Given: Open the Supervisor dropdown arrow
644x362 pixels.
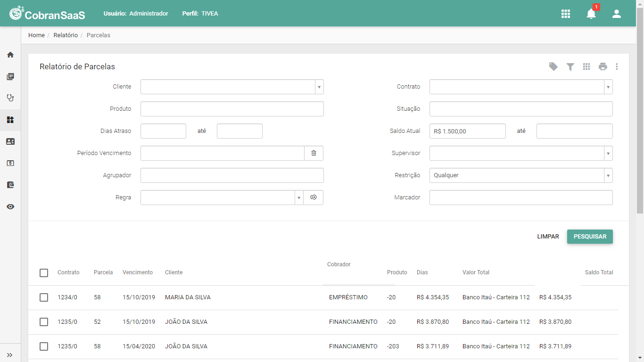Looking at the screenshot, I should [608, 153].
